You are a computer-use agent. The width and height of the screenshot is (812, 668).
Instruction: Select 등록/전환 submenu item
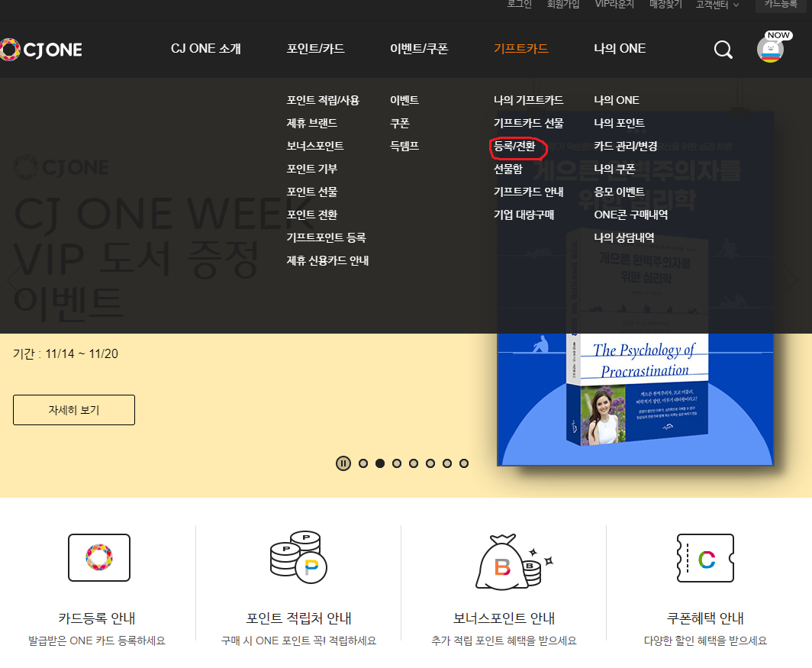[x=514, y=146]
